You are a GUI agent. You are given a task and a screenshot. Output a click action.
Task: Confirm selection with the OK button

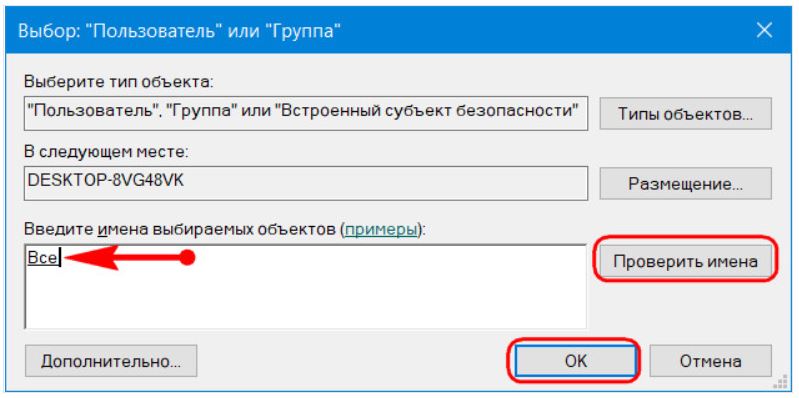click(576, 361)
